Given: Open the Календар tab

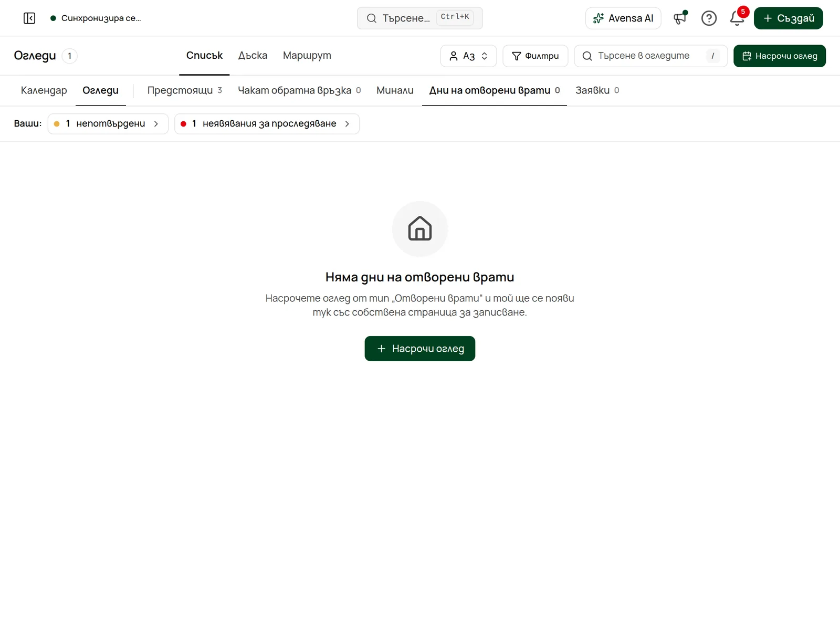Looking at the screenshot, I should [44, 90].
